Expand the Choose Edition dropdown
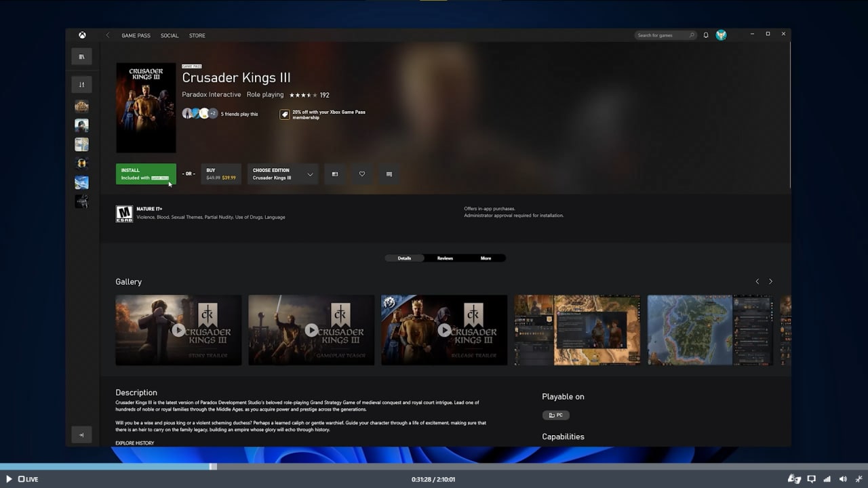 (283, 174)
